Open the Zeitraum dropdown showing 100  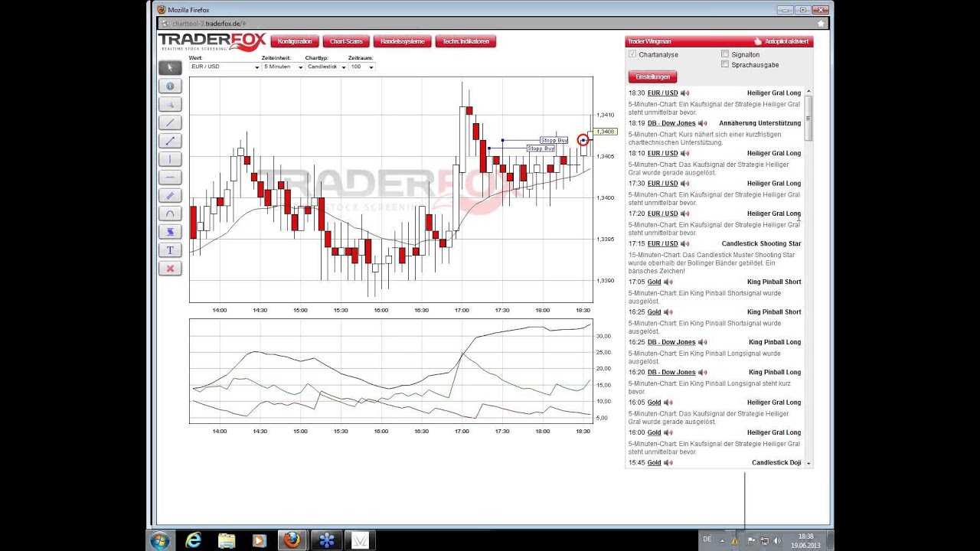(x=361, y=67)
